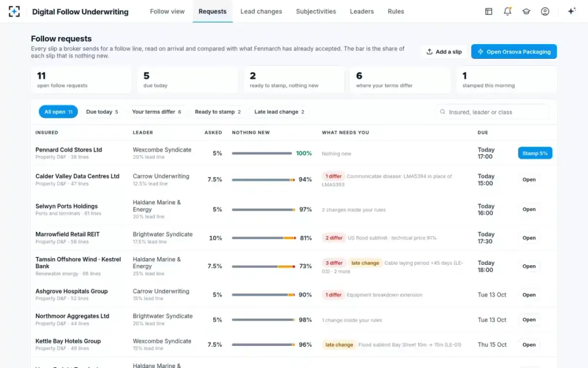This screenshot has width=588, height=368.
Task: Click the ASKED column header
Action: pos(213,132)
